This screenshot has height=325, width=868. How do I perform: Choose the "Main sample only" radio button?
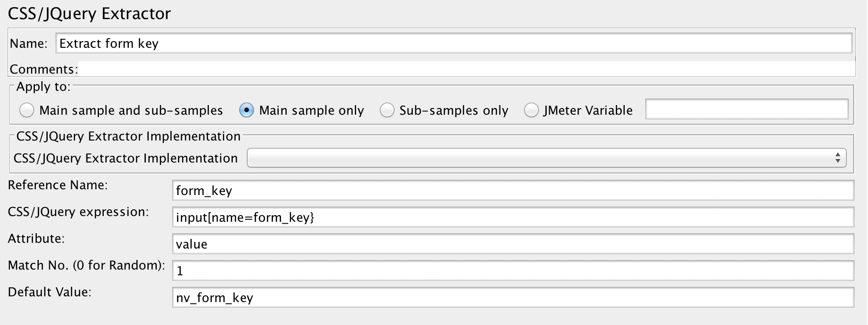point(247,110)
